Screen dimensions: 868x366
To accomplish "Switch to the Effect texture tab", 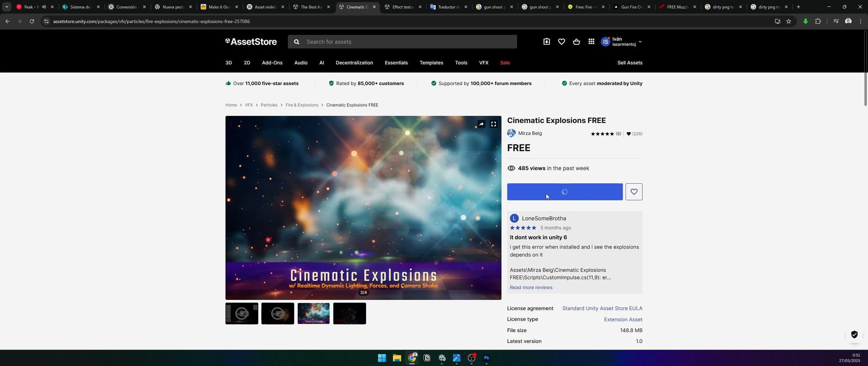I will click(x=403, y=7).
